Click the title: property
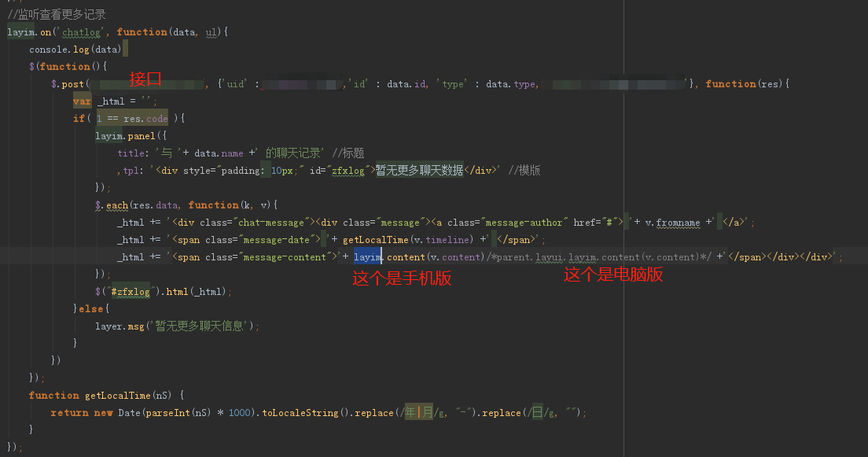The width and height of the screenshot is (868, 457). 133,153
